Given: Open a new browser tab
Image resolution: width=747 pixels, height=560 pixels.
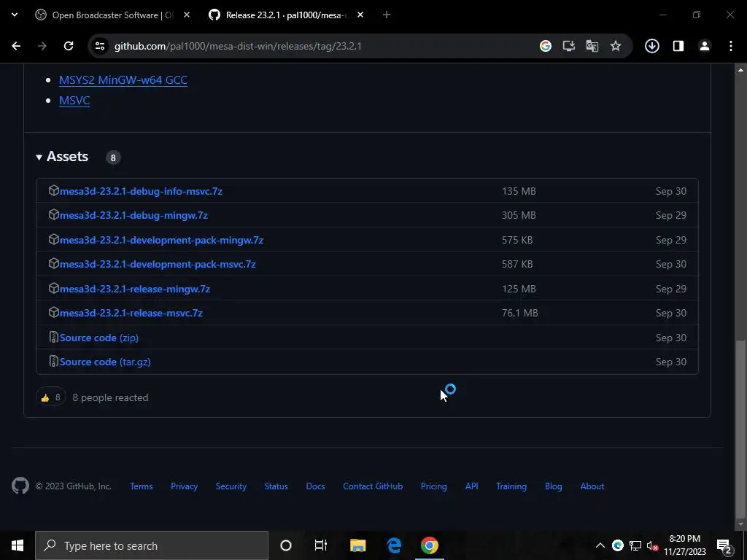Looking at the screenshot, I should click(387, 15).
